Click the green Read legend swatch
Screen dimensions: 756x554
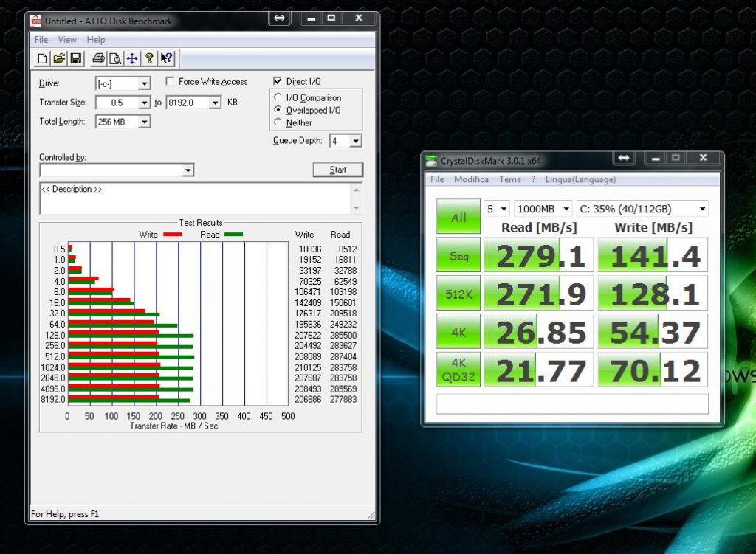(x=233, y=235)
